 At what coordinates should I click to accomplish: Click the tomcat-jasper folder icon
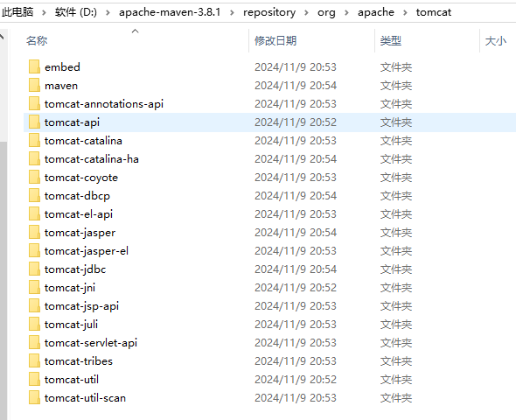34,233
